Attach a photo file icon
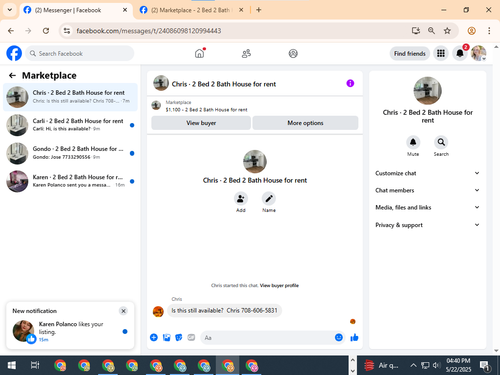This screenshot has width=500, height=375. (x=166, y=338)
